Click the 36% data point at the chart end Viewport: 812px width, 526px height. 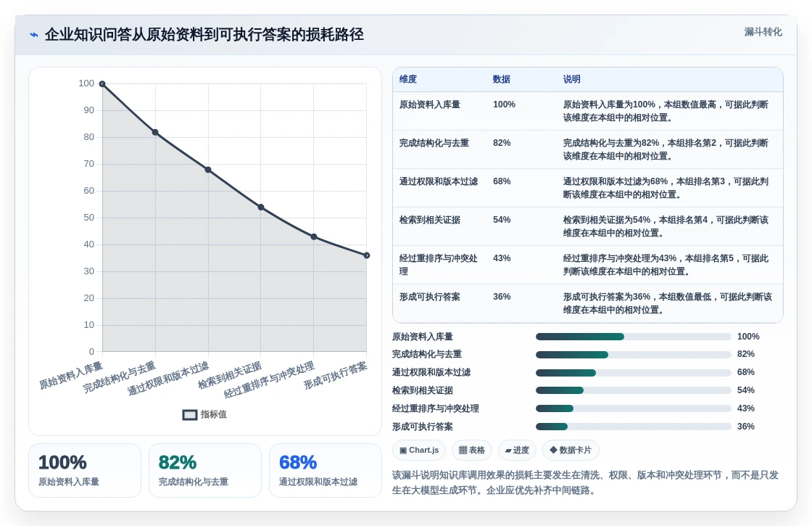(x=367, y=255)
